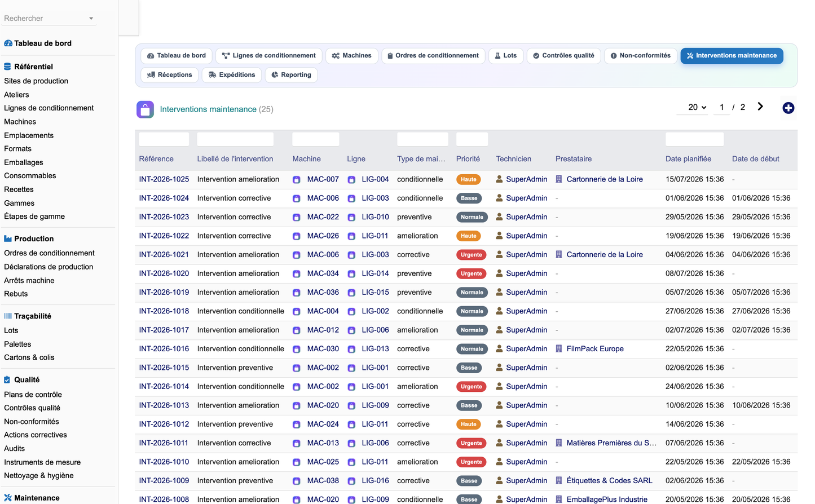815x504 pixels.
Task: Click the Type de maintenance filter field
Action: click(x=422, y=139)
